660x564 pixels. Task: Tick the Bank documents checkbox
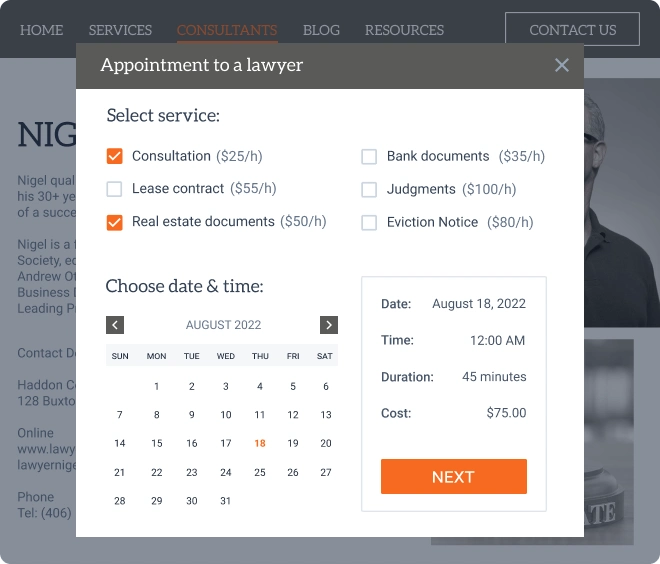(369, 156)
